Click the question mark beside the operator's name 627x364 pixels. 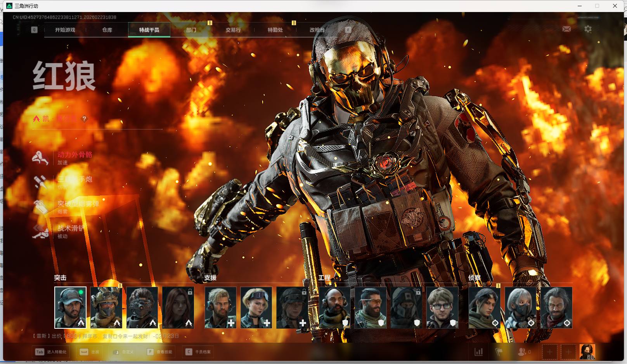click(84, 119)
